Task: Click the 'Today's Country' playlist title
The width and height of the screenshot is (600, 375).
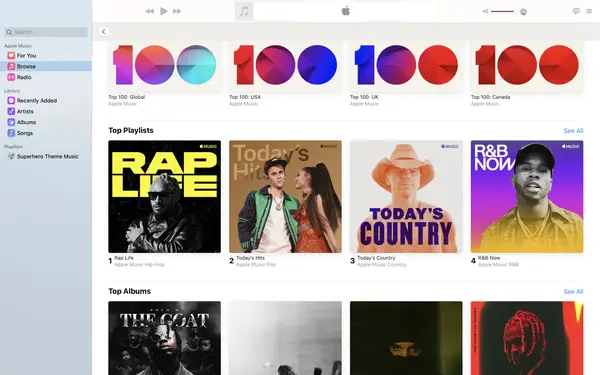Action: [376, 258]
